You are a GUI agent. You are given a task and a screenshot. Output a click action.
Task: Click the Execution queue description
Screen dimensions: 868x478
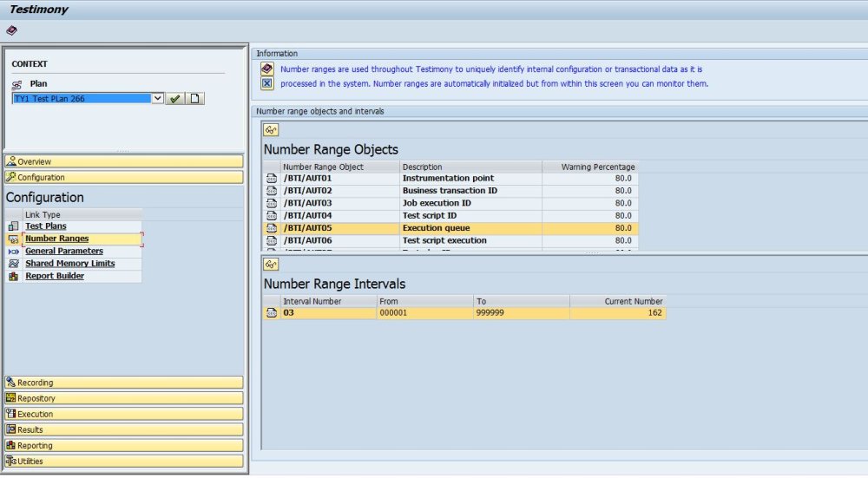tap(437, 228)
